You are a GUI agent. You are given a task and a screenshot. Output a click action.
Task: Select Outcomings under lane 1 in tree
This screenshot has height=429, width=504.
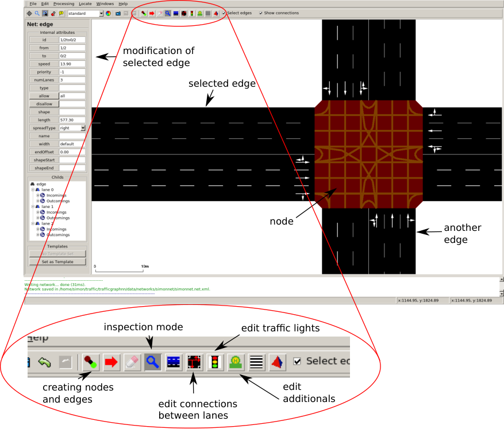point(58,218)
